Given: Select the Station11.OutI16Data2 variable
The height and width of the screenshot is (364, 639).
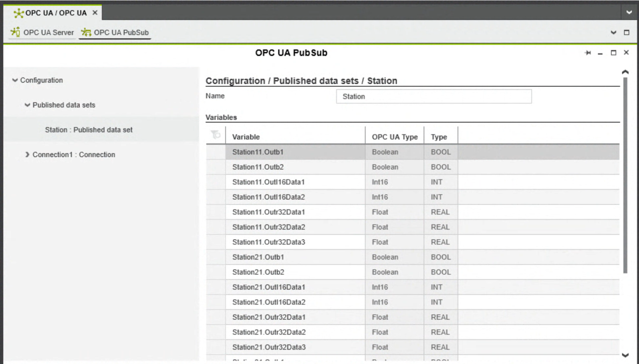Looking at the screenshot, I should point(268,197).
